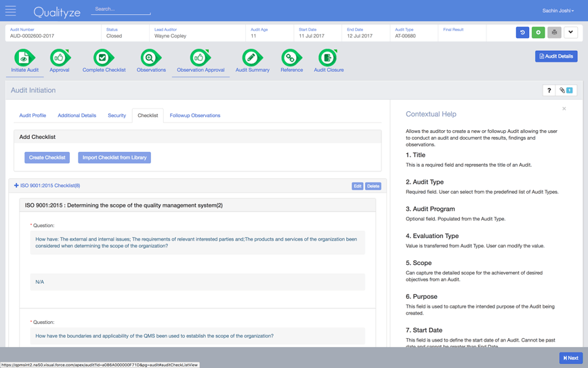Focus the Search input field
Viewport: 588px width, 368px height.
click(x=121, y=9)
